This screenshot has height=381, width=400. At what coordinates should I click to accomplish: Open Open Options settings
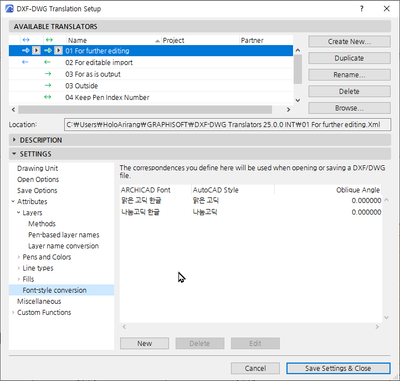38,179
